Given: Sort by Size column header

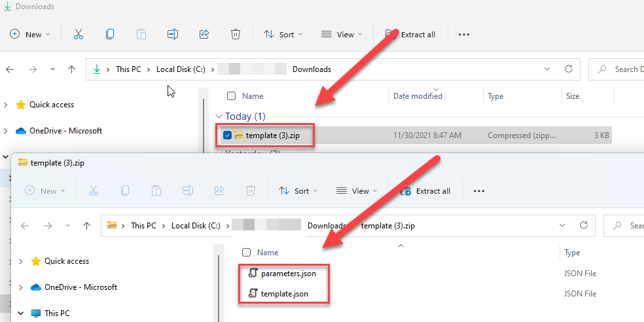Looking at the screenshot, I should 573,96.
